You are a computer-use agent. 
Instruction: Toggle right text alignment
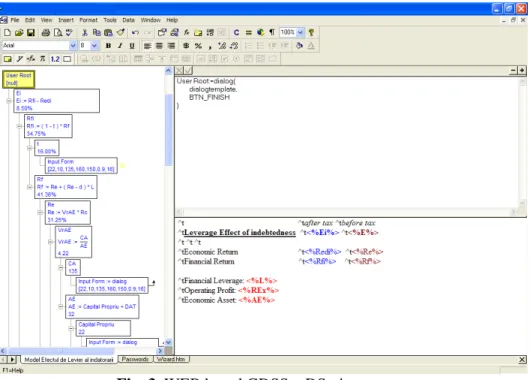coord(171,46)
